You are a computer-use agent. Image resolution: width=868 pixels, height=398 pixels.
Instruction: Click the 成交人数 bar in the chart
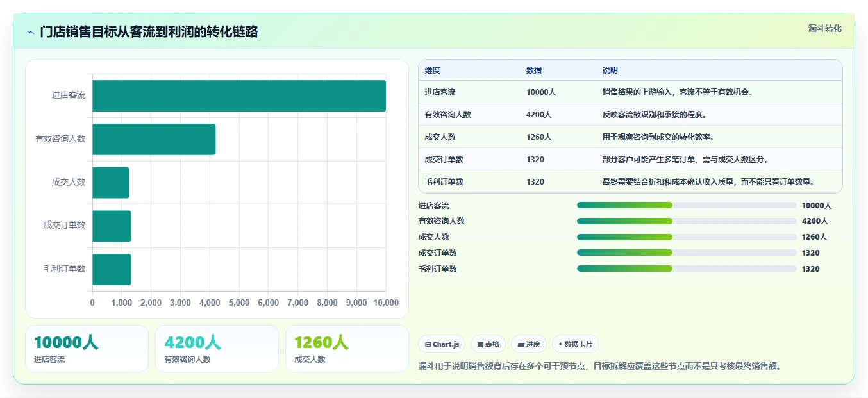[111, 183]
